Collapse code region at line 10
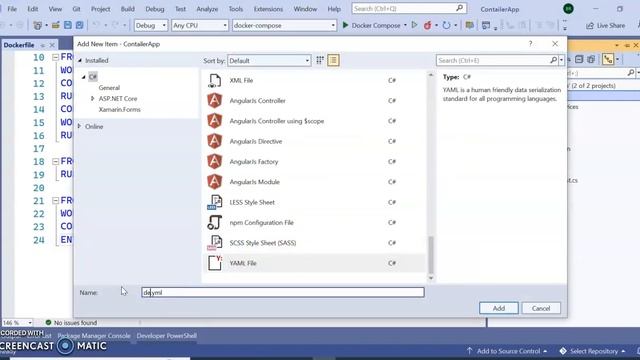The image size is (640, 360). coord(56,58)
